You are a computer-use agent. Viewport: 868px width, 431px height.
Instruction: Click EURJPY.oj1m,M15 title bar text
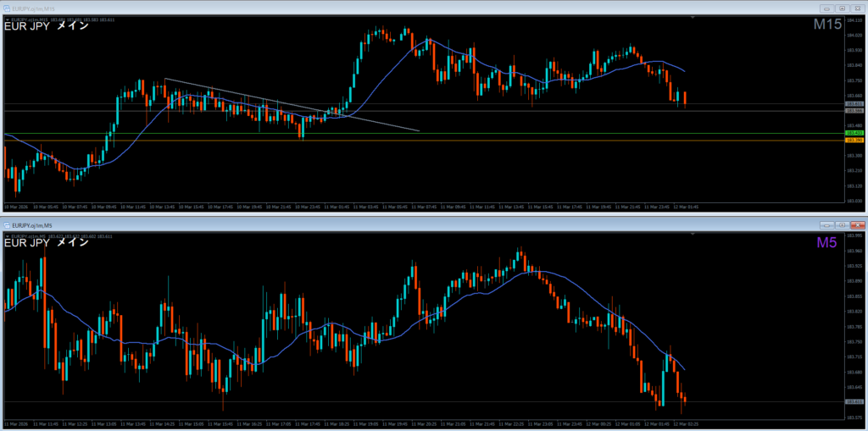click(x=34, y=8)
